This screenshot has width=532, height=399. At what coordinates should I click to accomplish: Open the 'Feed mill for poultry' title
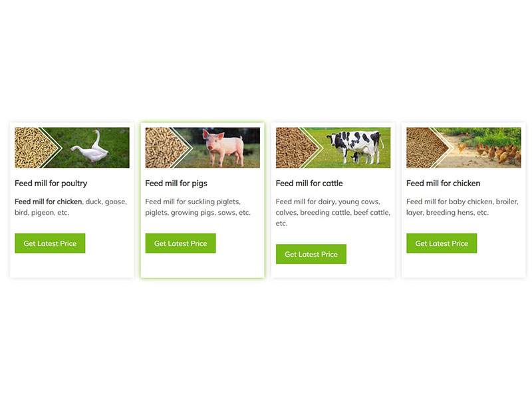point(51,184)
